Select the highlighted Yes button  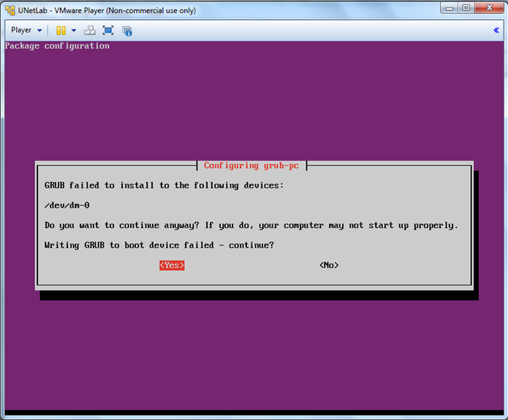(172, 265)
